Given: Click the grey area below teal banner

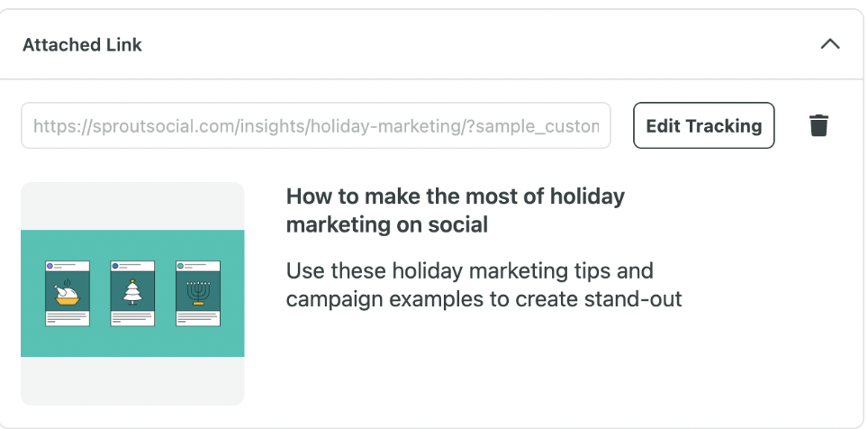Looking at the screenshot, I should [132, 380].
